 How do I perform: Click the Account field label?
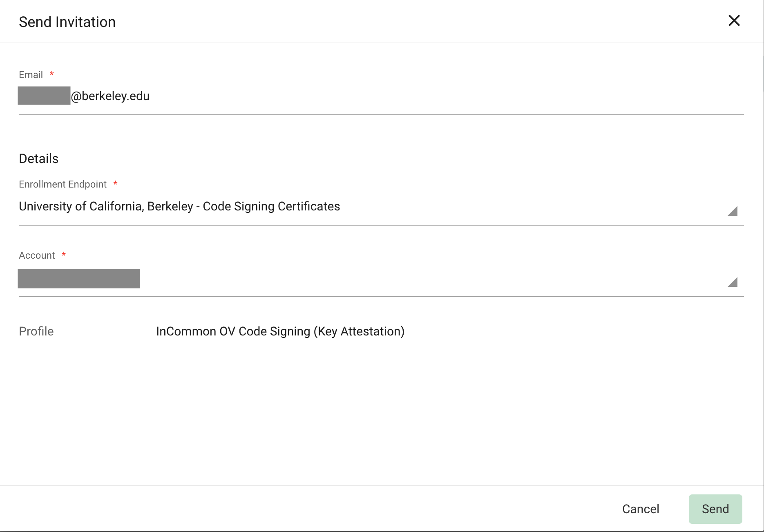point(37,255)
